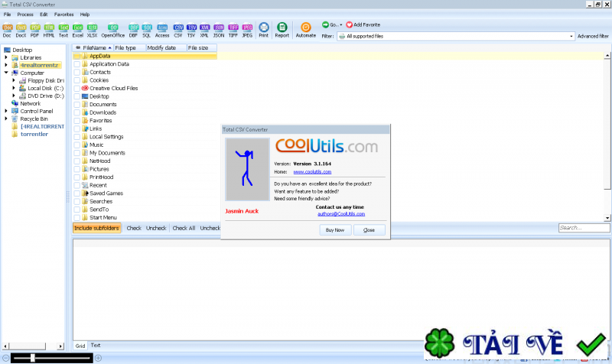Choose the XLSX conversion icon
The height and width of the screenshot is (364, 612).
(x=92, y=30)
